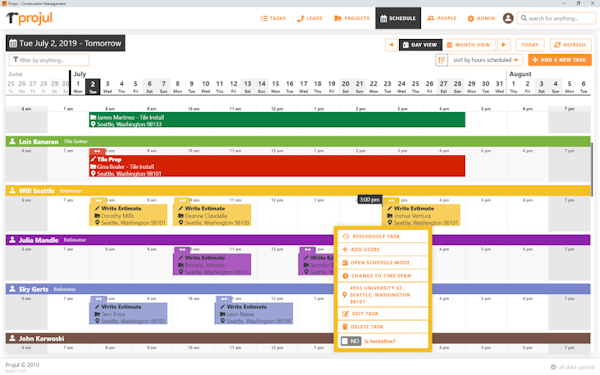Image resolution: width=600 pixels, height=375 pixels.
Task: Switch to Day View
Action: pos(420,45)
